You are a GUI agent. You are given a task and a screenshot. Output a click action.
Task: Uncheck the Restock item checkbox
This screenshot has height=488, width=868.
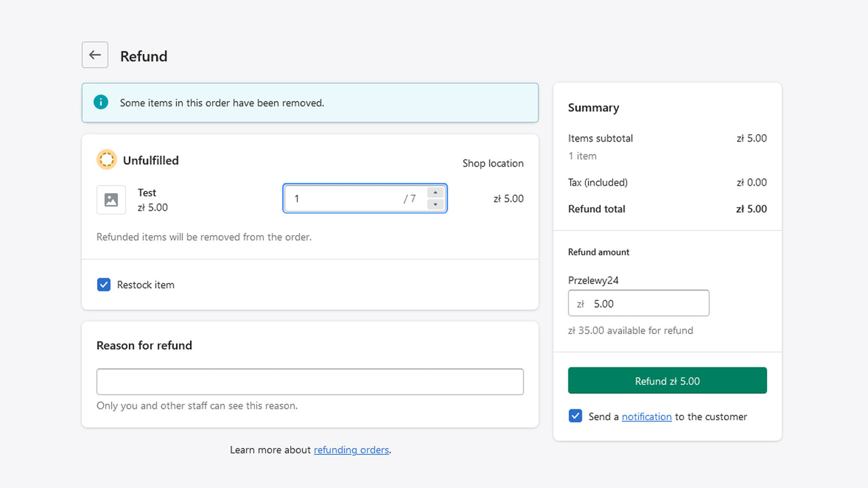point(104,285)
